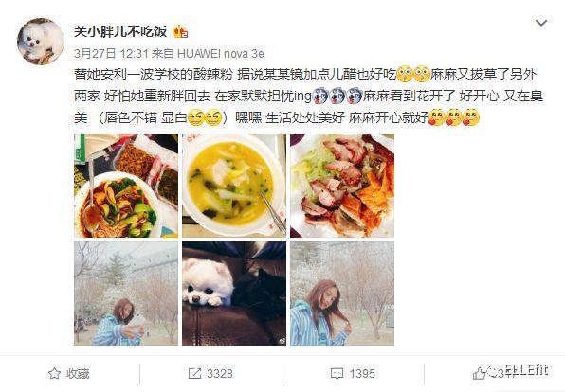Screen dimensions: 565x392
Task: Open the crown membership badge
Action: [x=180, y=31]
